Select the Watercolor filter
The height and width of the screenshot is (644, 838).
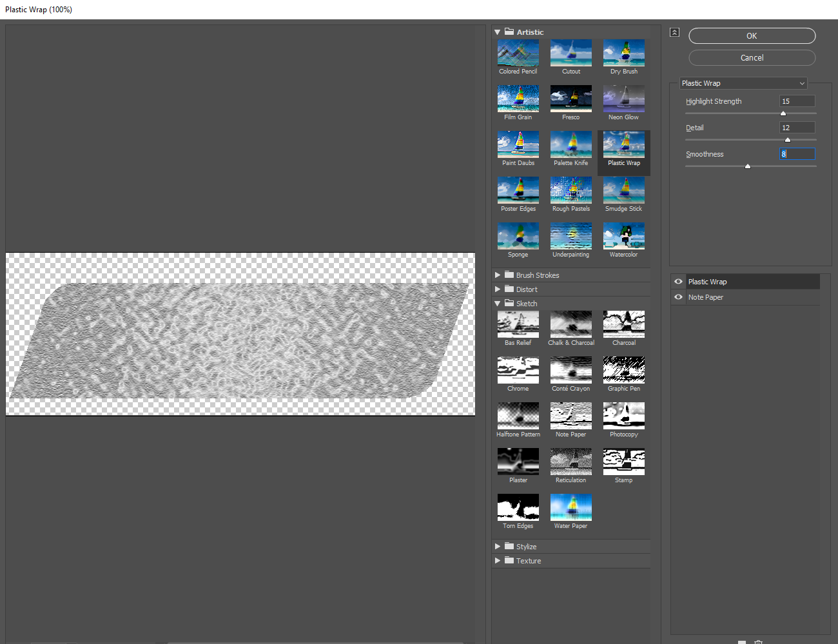(x=623, y=235)
